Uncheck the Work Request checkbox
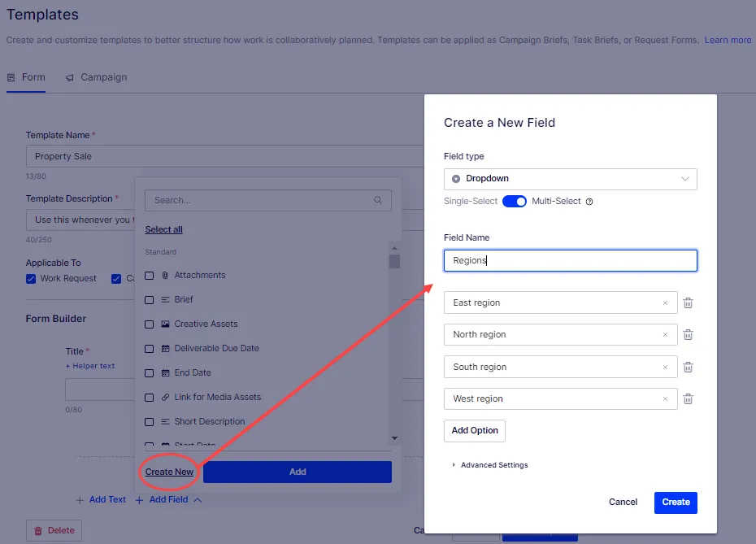756x544 pixels. [31, 279]
